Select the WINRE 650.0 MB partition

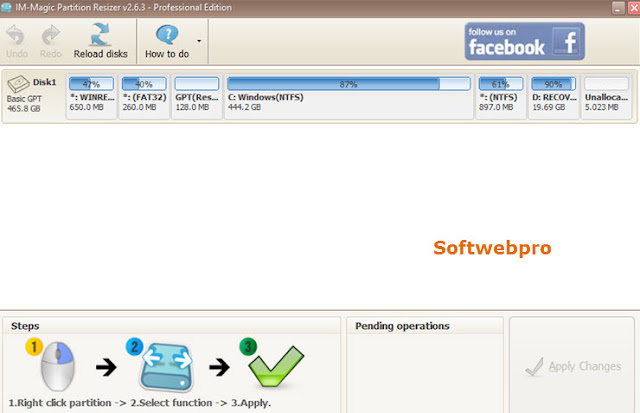(x=91, y=97)
